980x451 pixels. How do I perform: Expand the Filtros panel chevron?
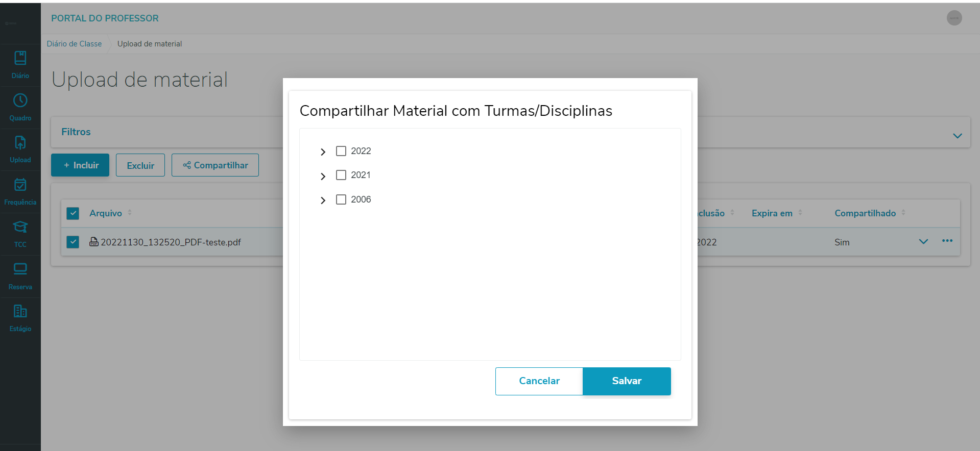(957, 136)
